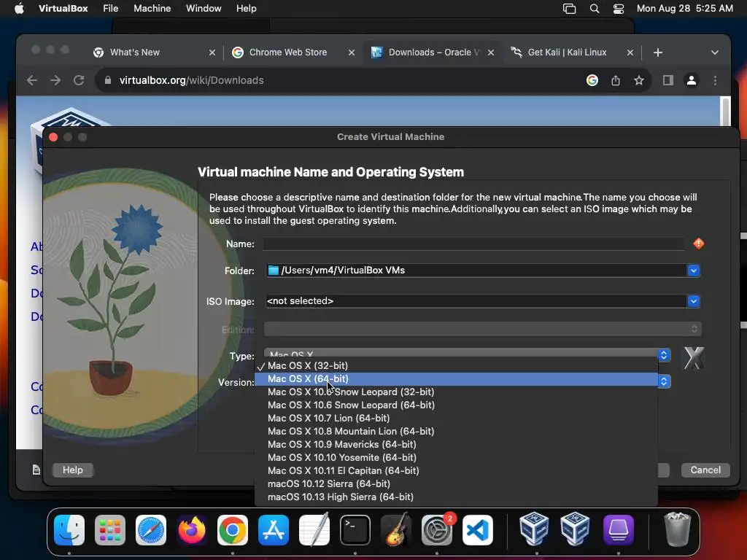Open the Apple menu

pos(19,9)
